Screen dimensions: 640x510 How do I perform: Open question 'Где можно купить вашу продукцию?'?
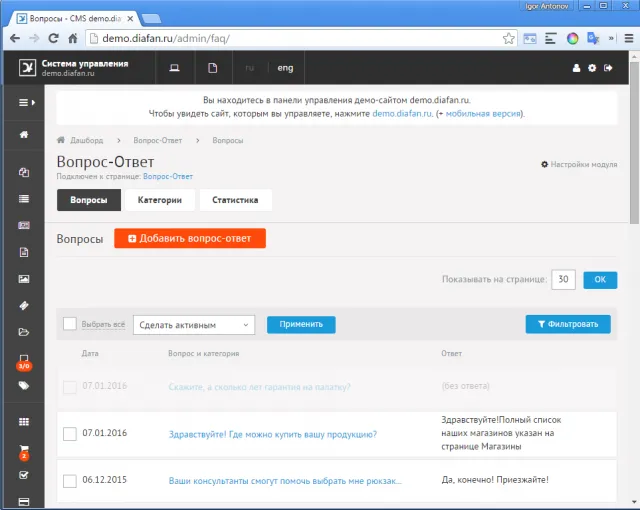point(273,434)
